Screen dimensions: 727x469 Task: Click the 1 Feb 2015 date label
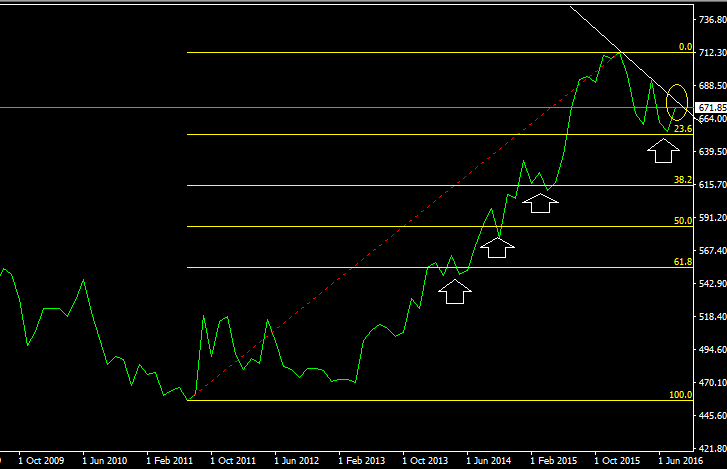[x=554, y=461]
